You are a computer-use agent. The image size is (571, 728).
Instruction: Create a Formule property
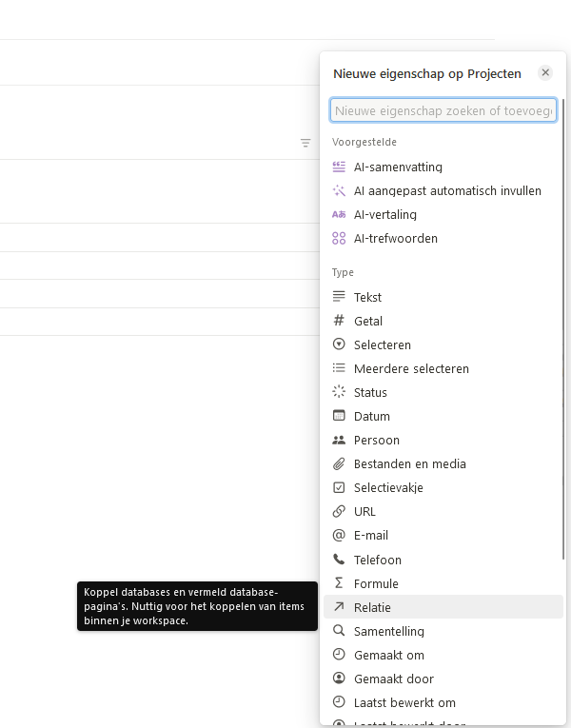click(x=443, y=583)
